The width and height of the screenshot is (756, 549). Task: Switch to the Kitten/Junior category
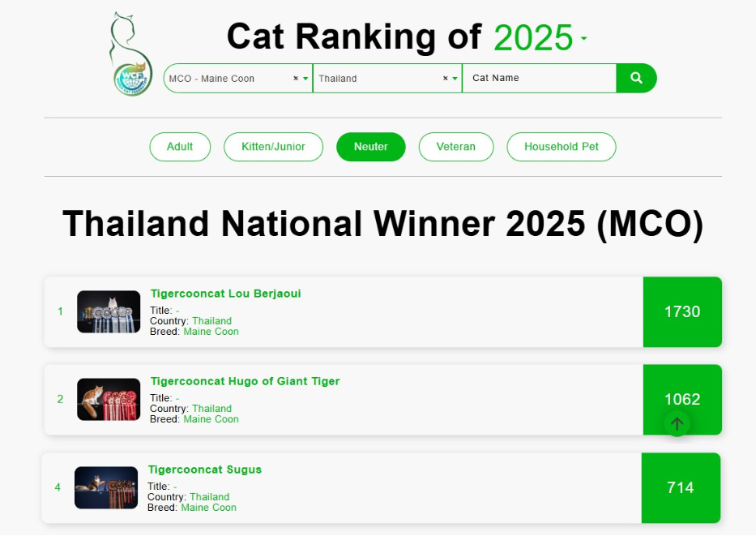[273, 147]
